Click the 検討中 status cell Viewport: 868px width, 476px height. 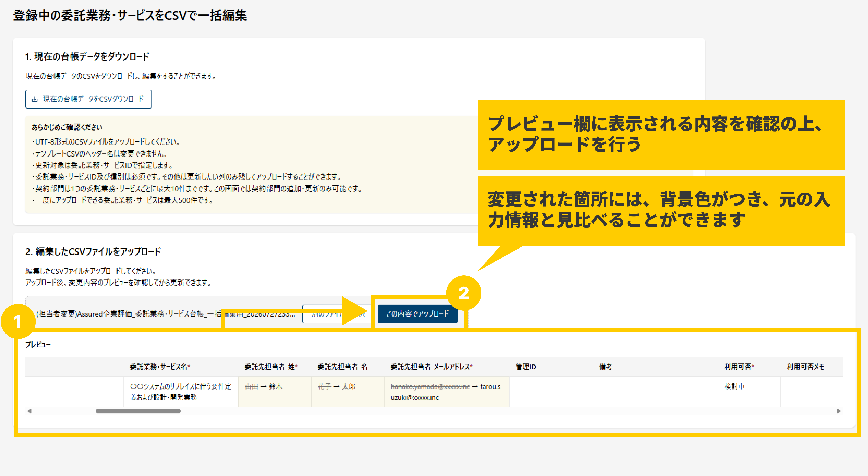[749, 392]
